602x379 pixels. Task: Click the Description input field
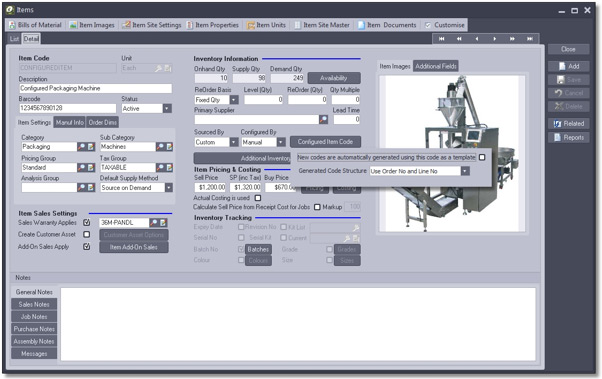click(x=95, y=88)
